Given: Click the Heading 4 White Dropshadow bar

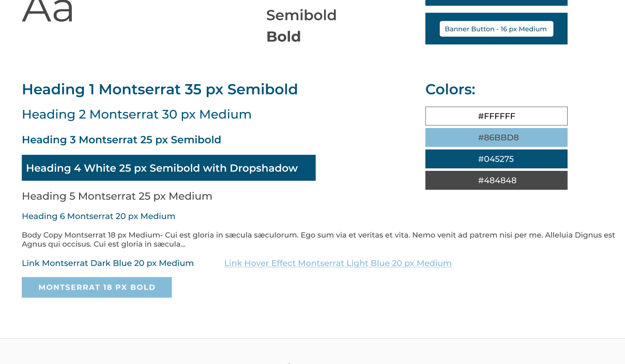Looking at the screenshot, I should 169,168.
